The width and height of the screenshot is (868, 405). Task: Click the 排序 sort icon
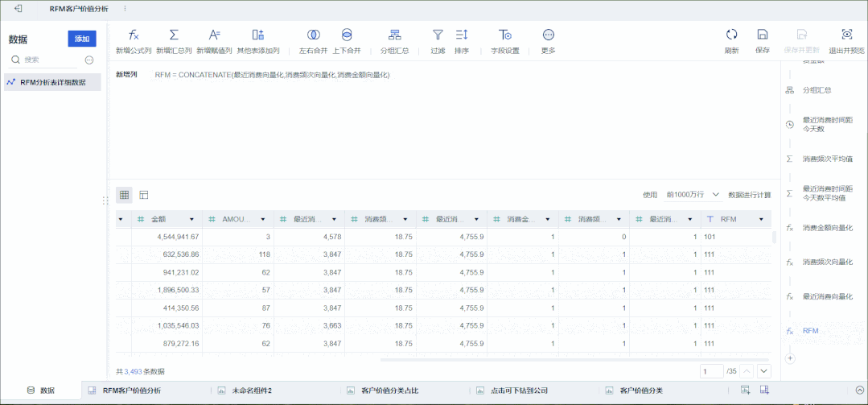tap(462, 35)
